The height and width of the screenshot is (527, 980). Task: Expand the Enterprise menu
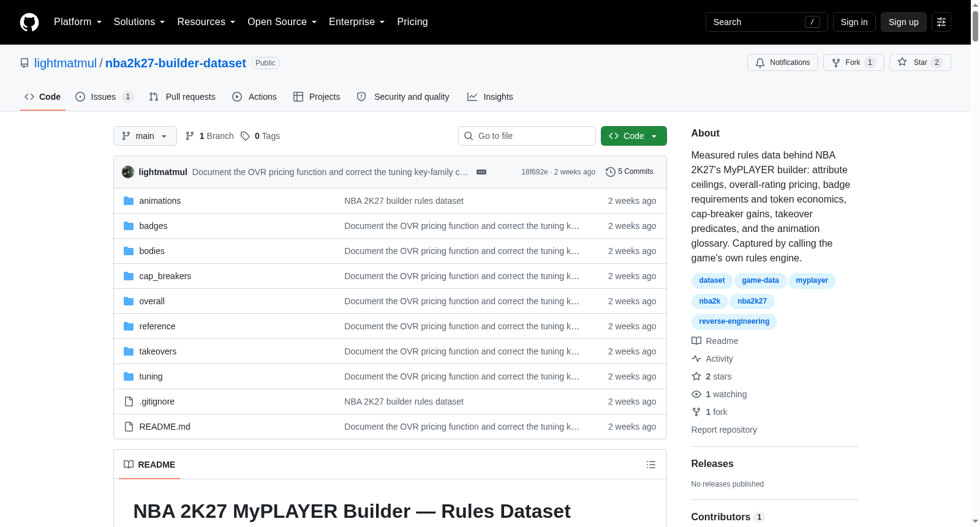tap(357, 22)
